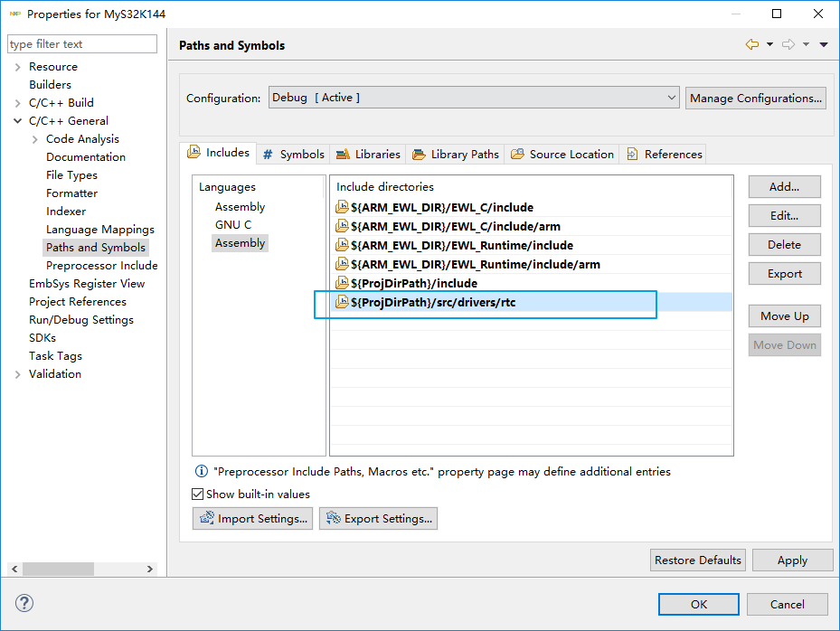Toggle the Show built-in values checkbox

pyautogui.click(x=198, y=494)
